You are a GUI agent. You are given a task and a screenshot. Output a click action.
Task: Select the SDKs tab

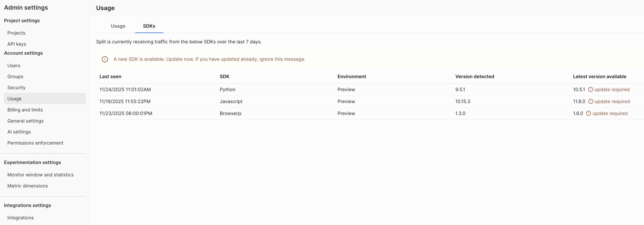(149, 26)
